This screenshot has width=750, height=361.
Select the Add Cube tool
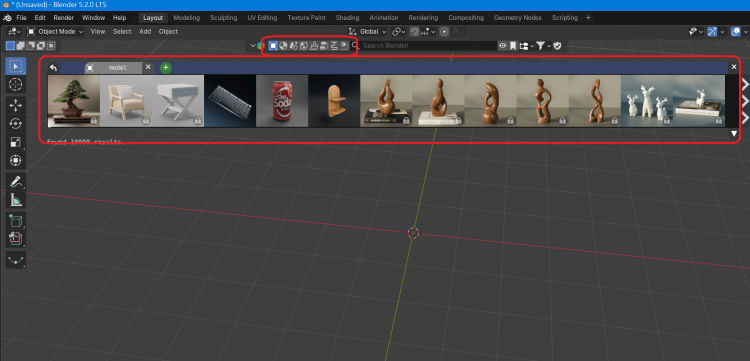click(16, 221)
